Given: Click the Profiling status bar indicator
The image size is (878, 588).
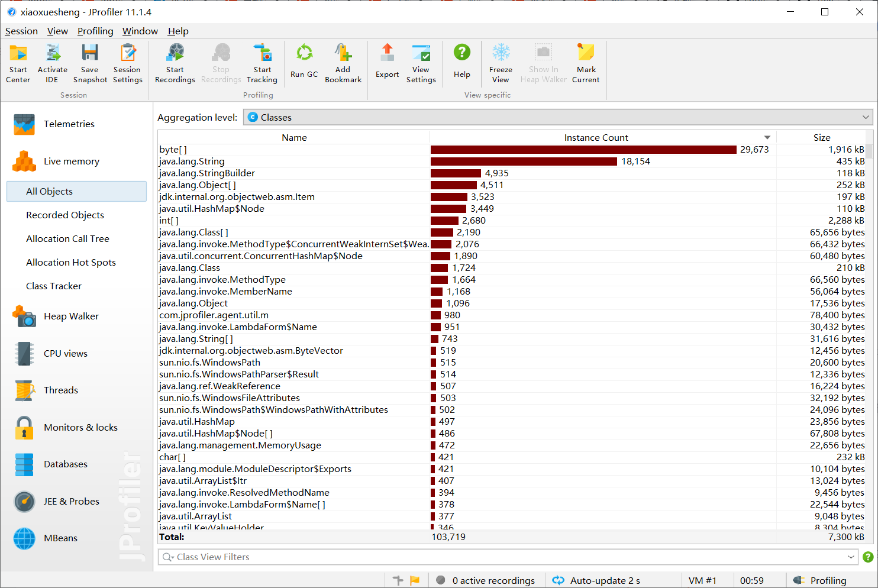Looking at the screenshot, I should point(820,580).
